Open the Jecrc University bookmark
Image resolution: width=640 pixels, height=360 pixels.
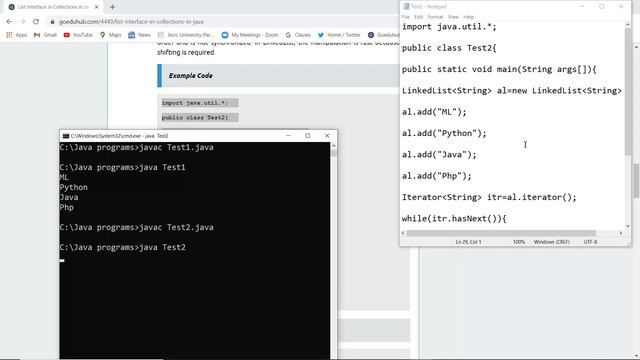[186, 35]
